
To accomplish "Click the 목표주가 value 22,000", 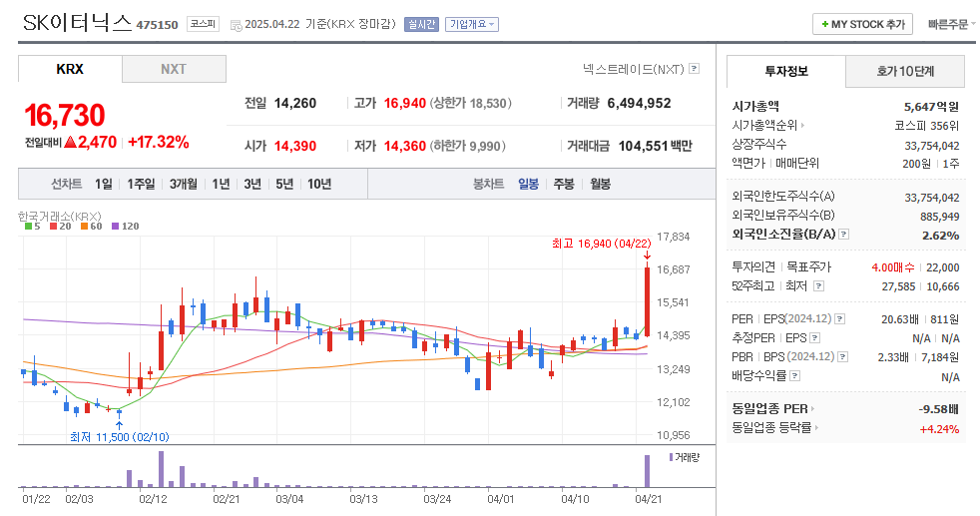I will coord(942,267).
